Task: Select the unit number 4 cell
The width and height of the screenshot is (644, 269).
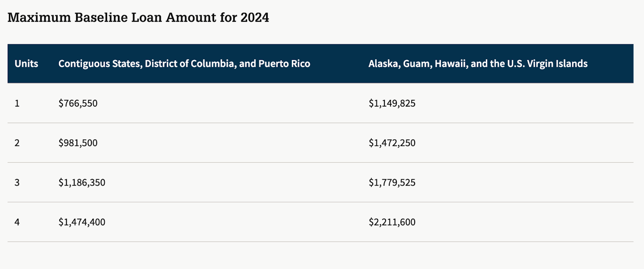Action: 17,222
